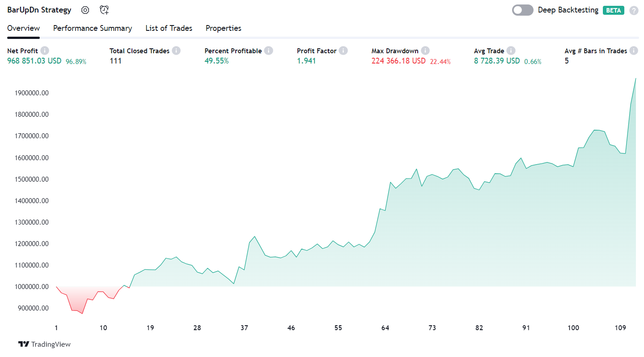Open the List of Trades tab
Viewport: 644px width, 357px height.
[x=169, y=28]
